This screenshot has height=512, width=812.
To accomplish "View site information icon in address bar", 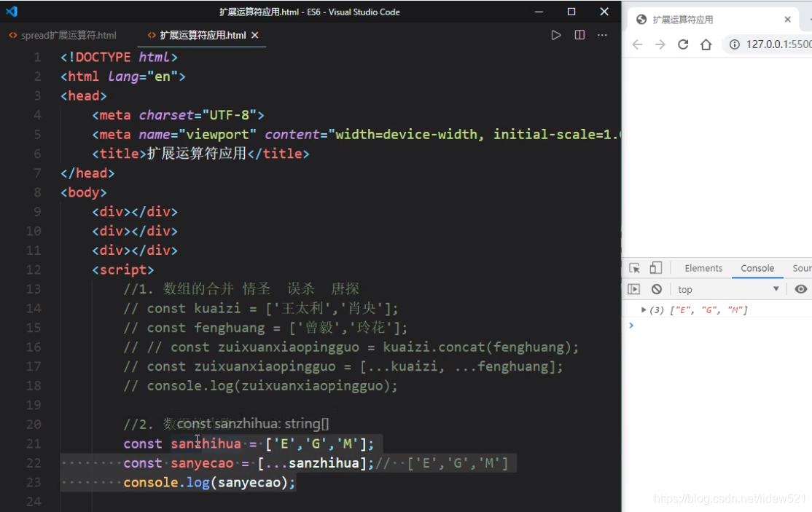I will click(x=734, y=44).
